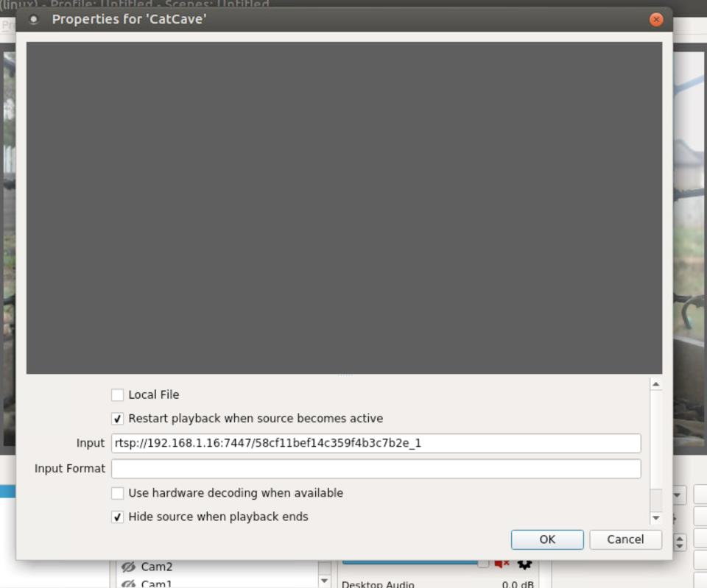The image size is (707, 588).
Task: Focus the empty Input Format field
Action: point(376,469)
